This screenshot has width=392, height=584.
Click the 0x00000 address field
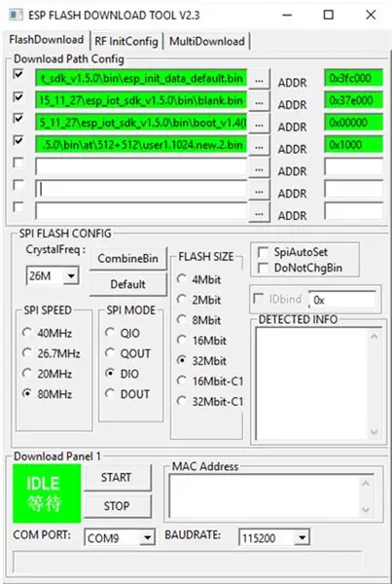(353, 123)
